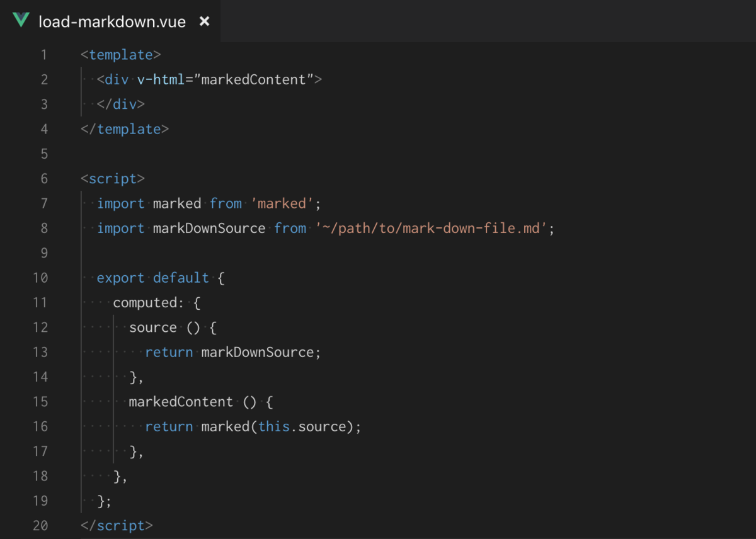Screen dimensions: 756x539
Task: Click the opening template tag on line 1
Action: pos(121,55)
